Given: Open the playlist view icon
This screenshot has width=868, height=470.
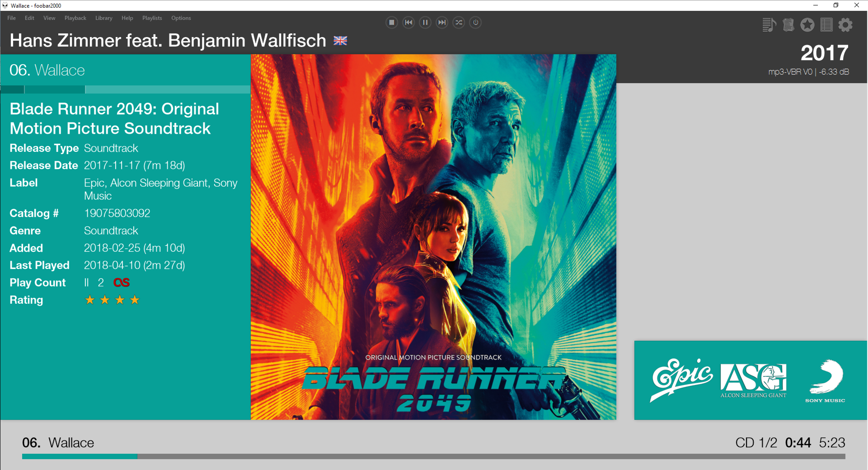Looking at the screenshot, I should pos(769,25).
